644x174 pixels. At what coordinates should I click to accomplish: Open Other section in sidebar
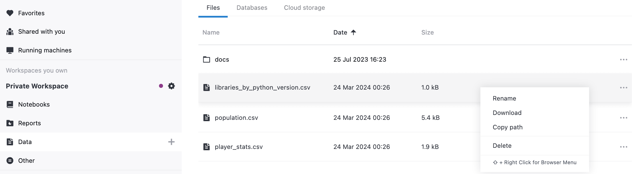coord(26,160)
